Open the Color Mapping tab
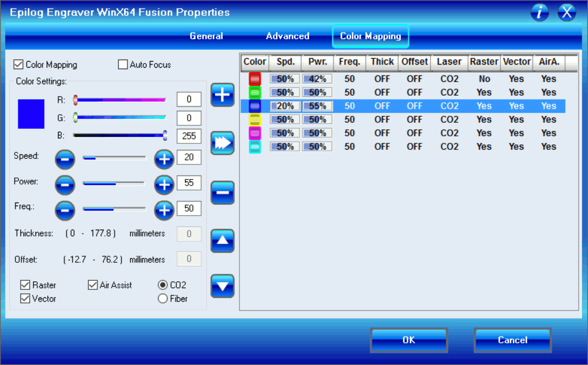This screenshot has height=365, width=588. (370, 36)
